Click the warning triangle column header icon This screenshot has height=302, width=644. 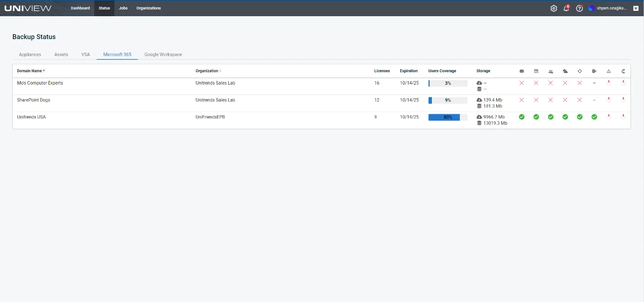(608, 71)
